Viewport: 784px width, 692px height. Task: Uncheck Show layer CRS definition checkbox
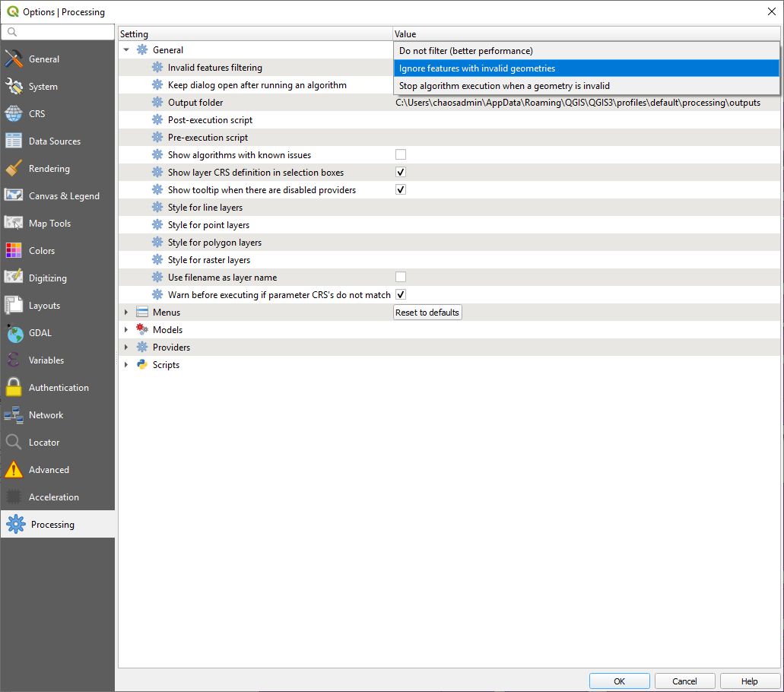(401, 173)
